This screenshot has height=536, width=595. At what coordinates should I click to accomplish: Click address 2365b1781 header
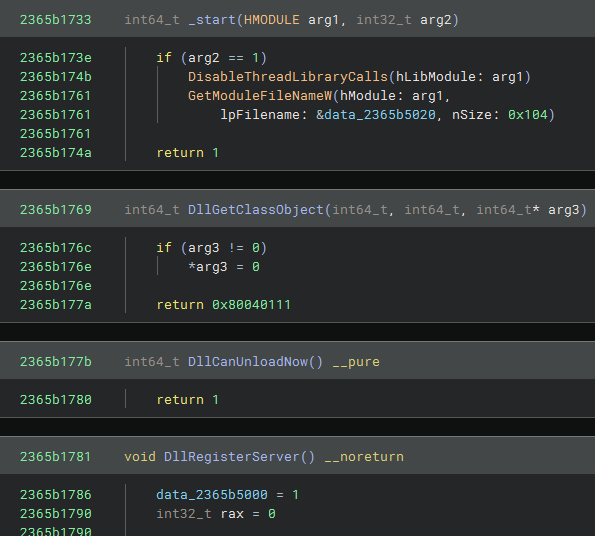tap(55, 457)
